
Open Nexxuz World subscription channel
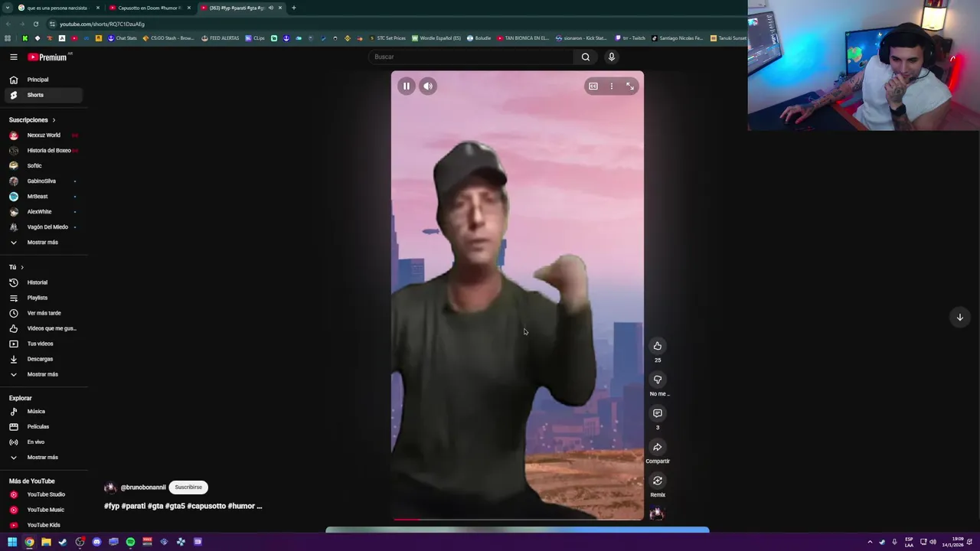pos(42,135)
